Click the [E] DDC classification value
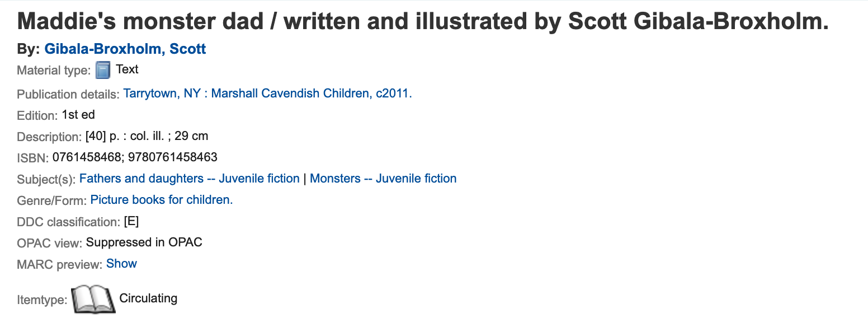868x327 pixels. click(131, 221)
